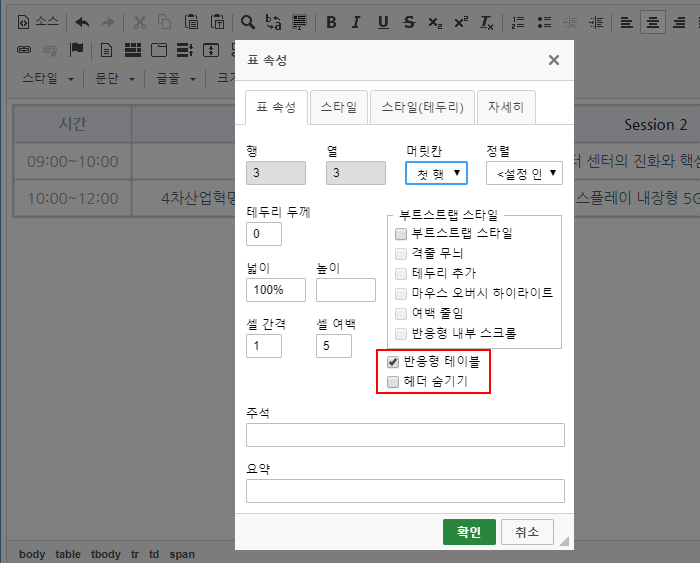Click the Paste clipboard icon
The width and height of the screenshot is (700, 563).
coord(192,22)
